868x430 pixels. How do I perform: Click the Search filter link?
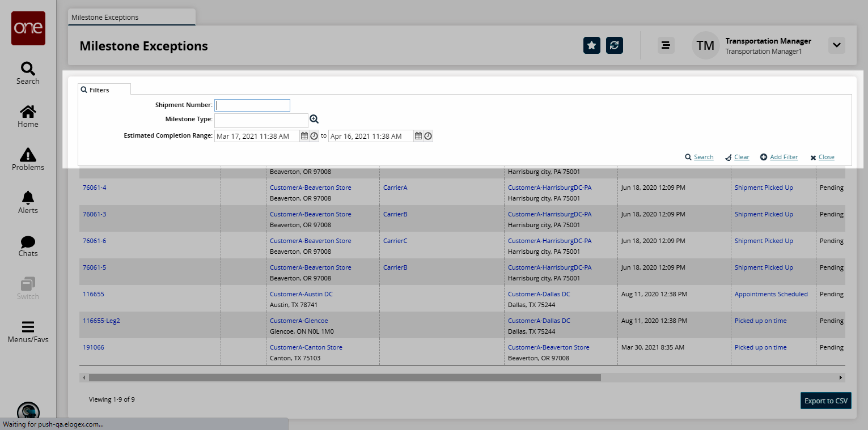coord(703,157)
